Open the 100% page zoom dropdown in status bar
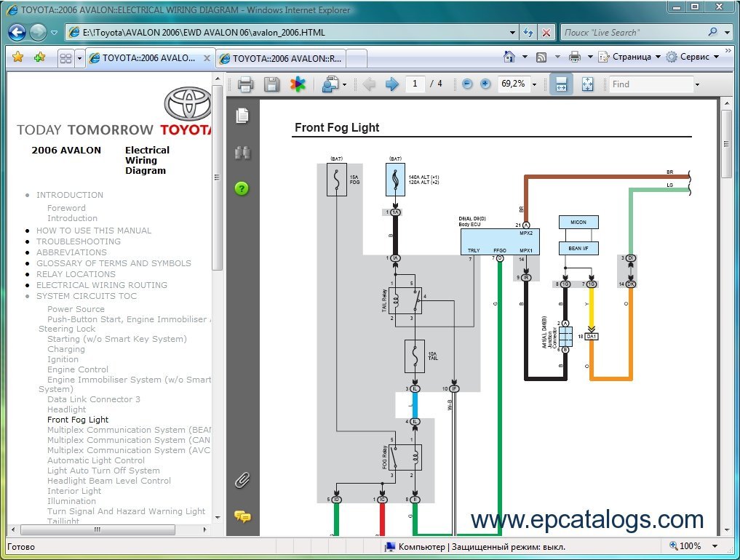740x560 pixels. [x=715, y=546]
